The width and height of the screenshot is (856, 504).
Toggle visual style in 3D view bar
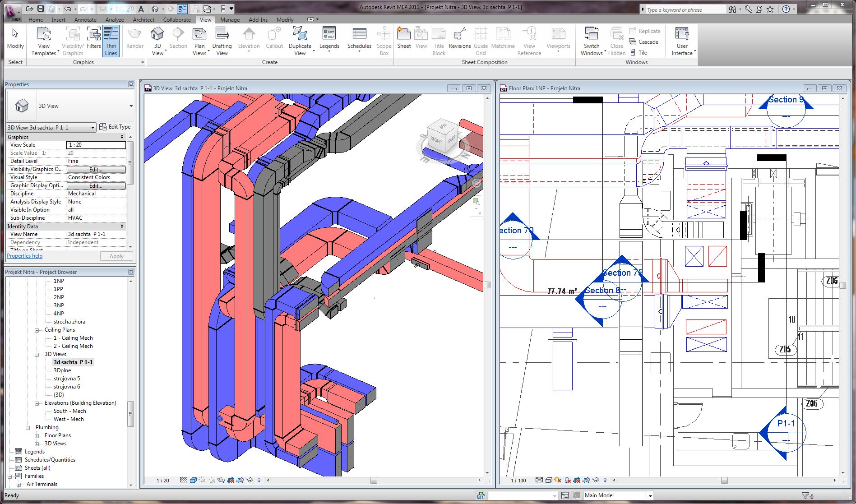[193, 481]
